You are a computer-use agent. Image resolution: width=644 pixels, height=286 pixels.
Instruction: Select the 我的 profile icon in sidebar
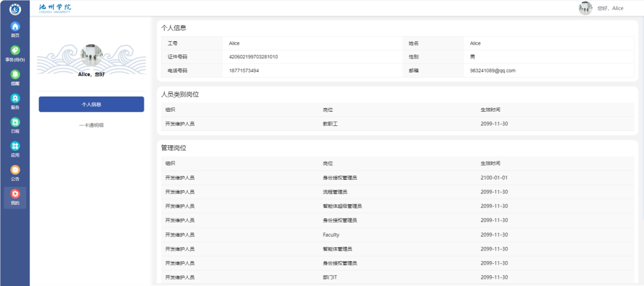pos(15,194)
